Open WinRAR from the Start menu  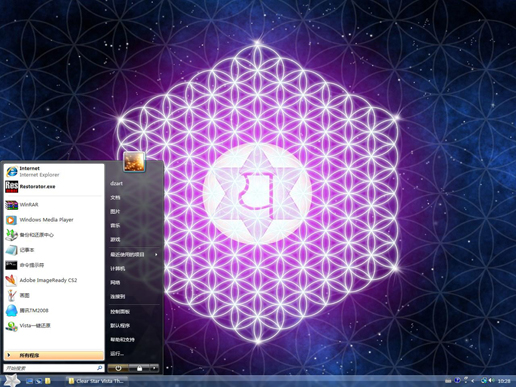point(54,205)
